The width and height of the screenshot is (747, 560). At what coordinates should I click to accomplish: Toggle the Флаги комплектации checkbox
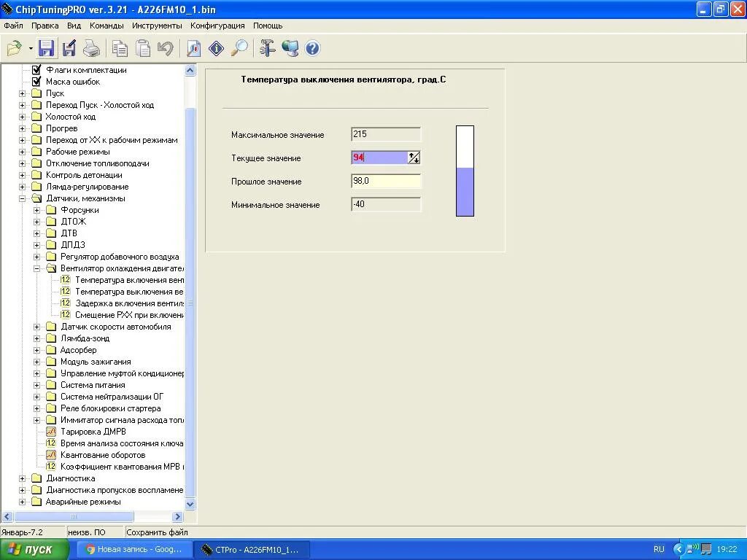pos(36,70)
